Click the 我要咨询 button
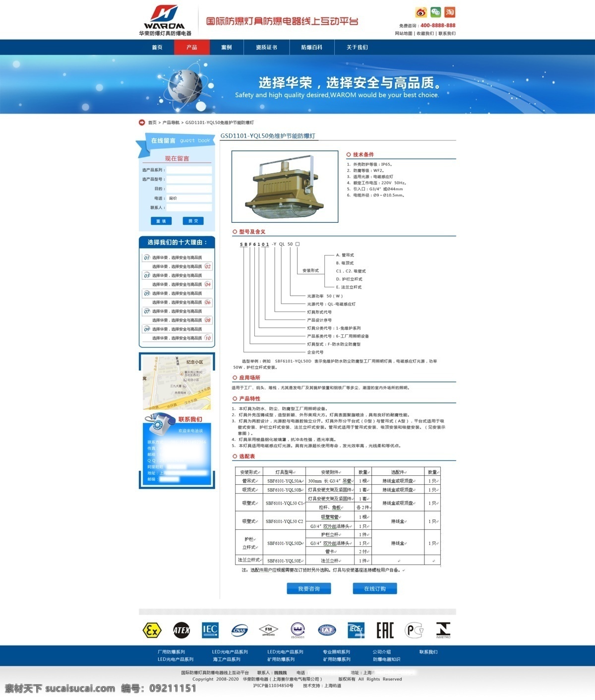The height and width of the screenshot is (700, 595). coord(309,589)
